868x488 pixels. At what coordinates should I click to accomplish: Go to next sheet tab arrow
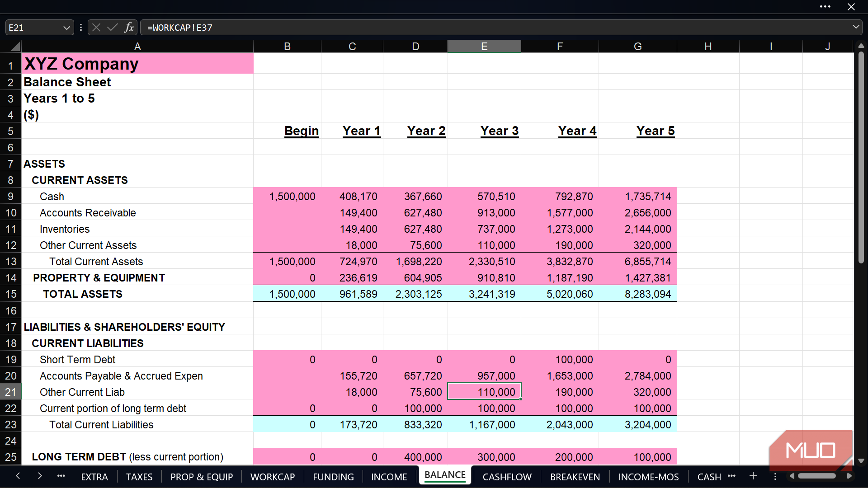[40, 476]
